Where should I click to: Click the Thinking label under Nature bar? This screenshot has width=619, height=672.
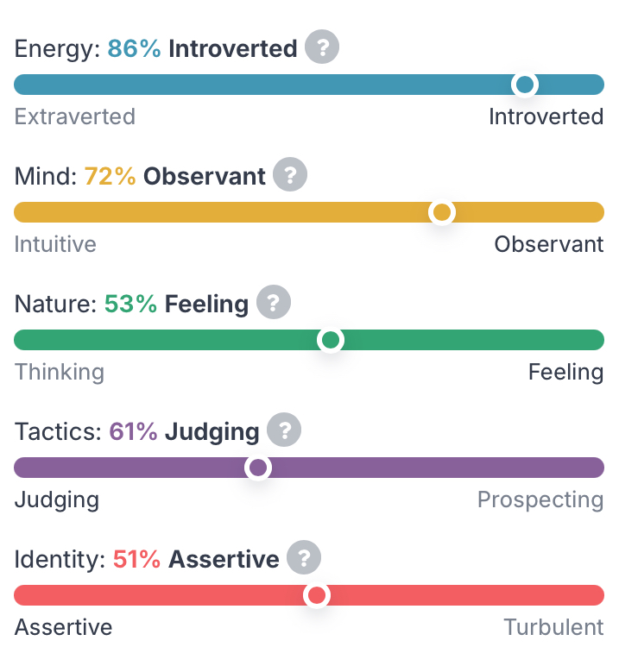60,372
